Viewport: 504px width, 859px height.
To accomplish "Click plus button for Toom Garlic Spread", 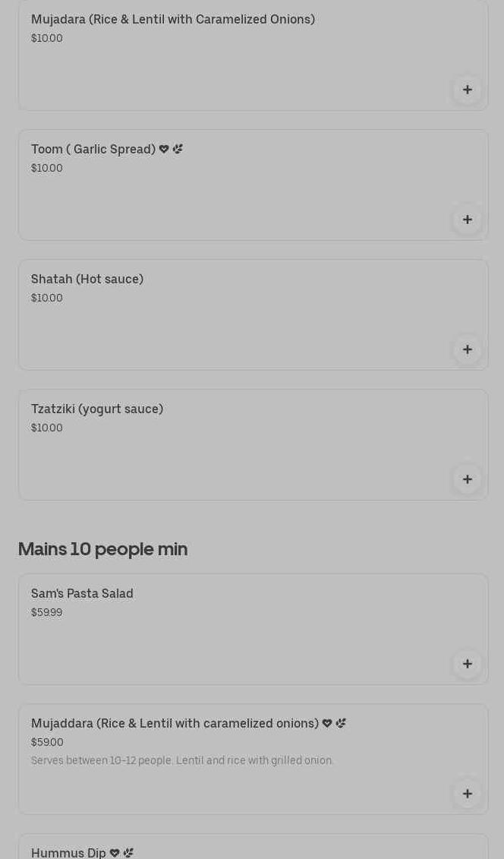I will pyautogui.click(x=467, y=219).
